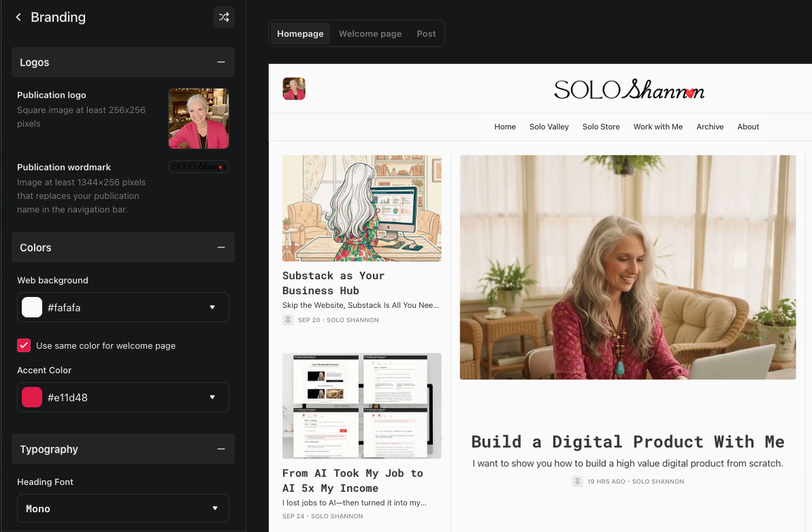Click the shuffle randomize icon button
Viewport: 812px width, 532px height.
pyautogui.click(x=224, y=17)
